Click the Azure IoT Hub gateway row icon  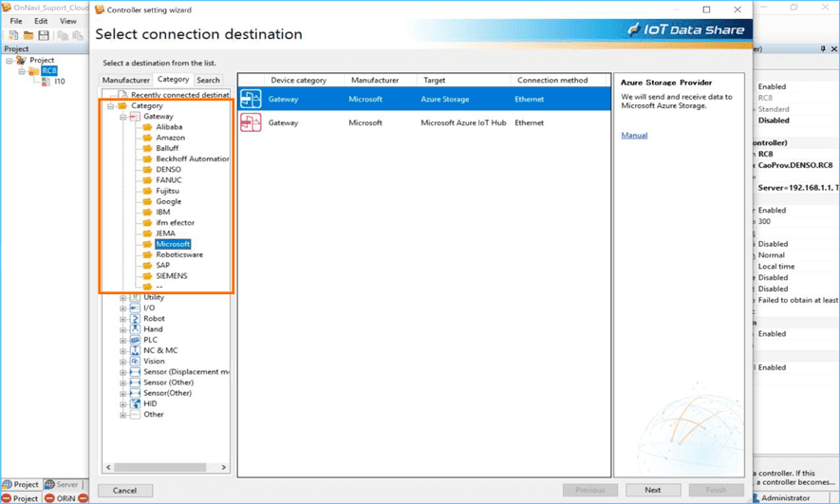[251, 122]
